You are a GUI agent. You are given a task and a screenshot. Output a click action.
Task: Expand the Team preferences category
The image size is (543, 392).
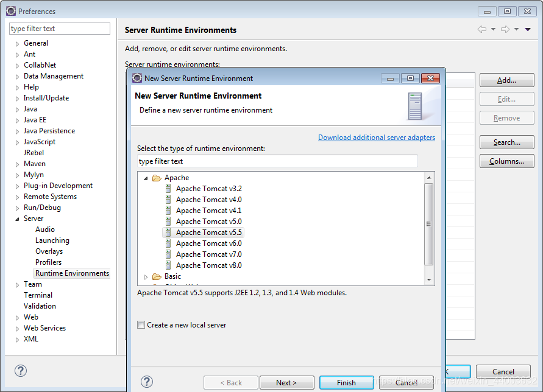pyautogui.click(x=17, y=285)
